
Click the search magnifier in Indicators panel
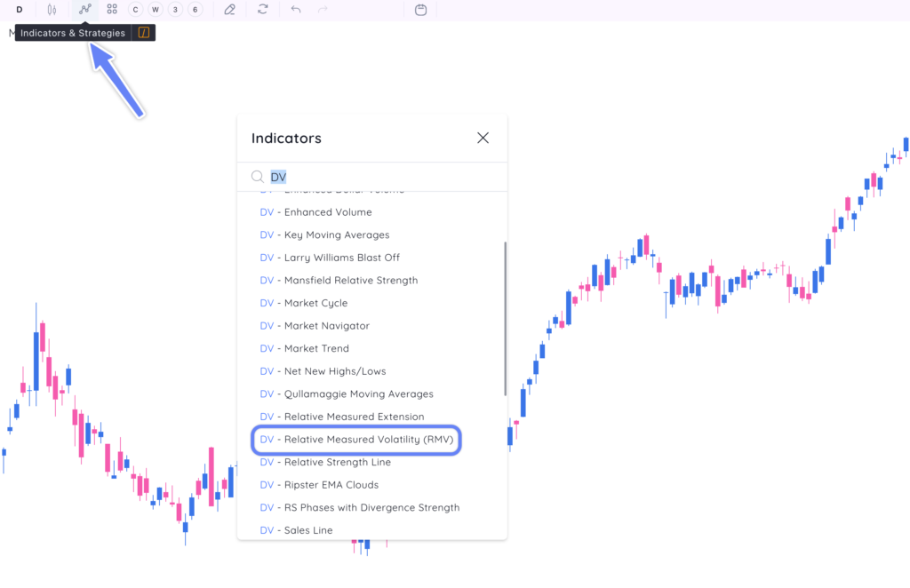[x=258, y=176]
